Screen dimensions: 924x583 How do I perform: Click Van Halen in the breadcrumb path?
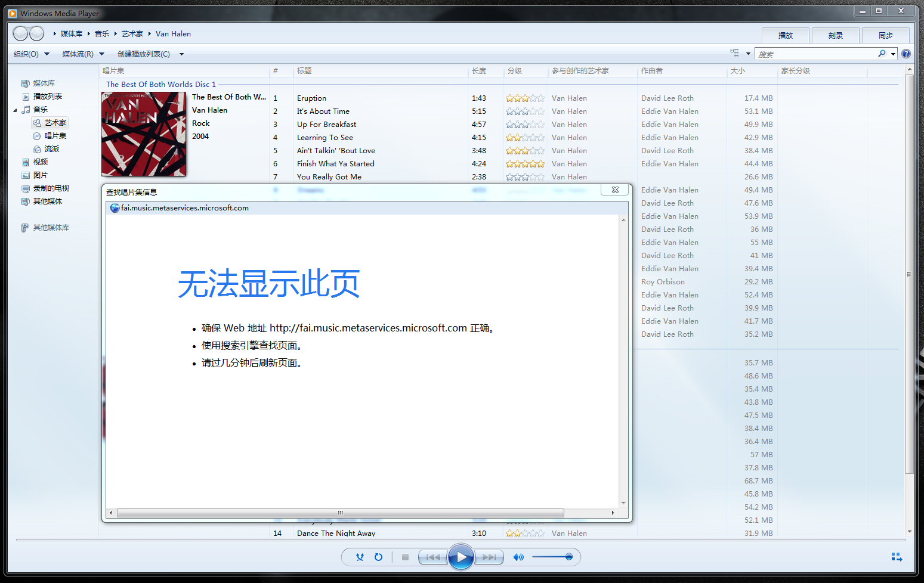pos(174,34)
